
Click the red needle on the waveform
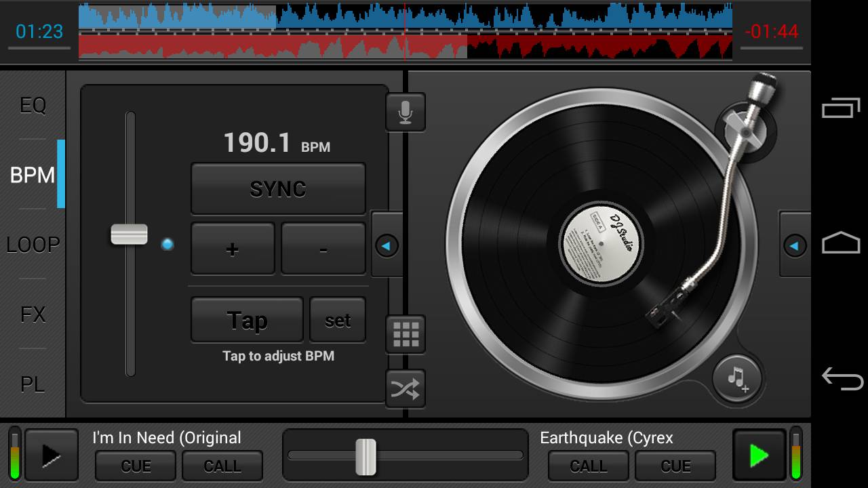[405, 30]
